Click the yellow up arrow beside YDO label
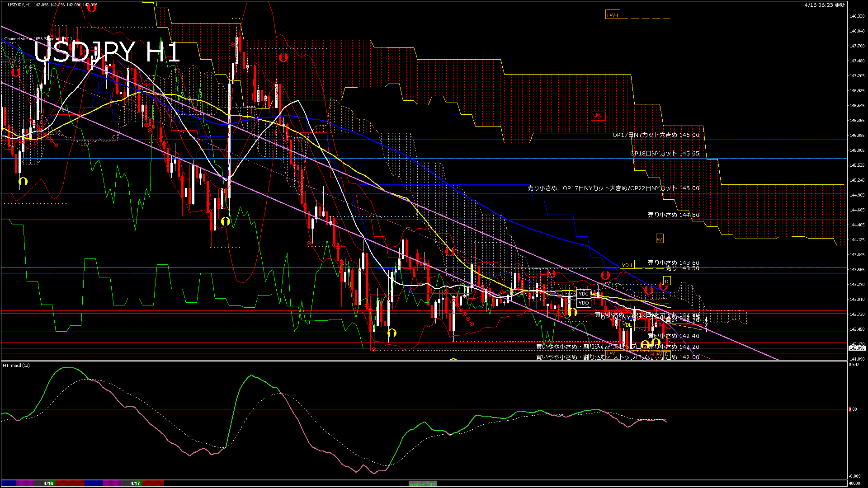This screenshot has height=488, width=868. click(x=573, y=312)
